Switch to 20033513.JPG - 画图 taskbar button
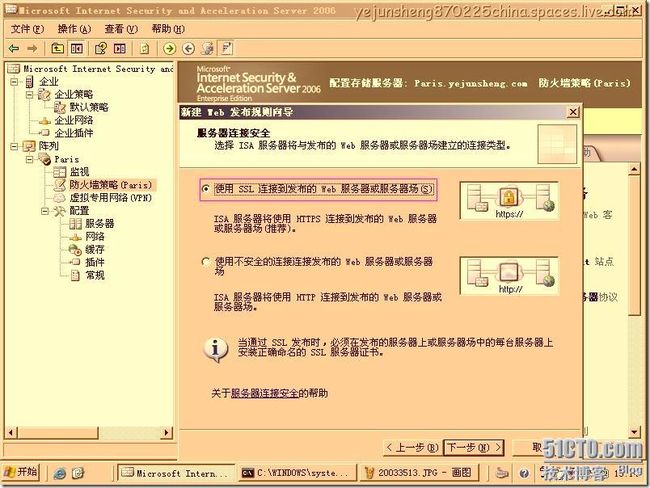Viewport: 650px width, 488px height. pos(419,473)
